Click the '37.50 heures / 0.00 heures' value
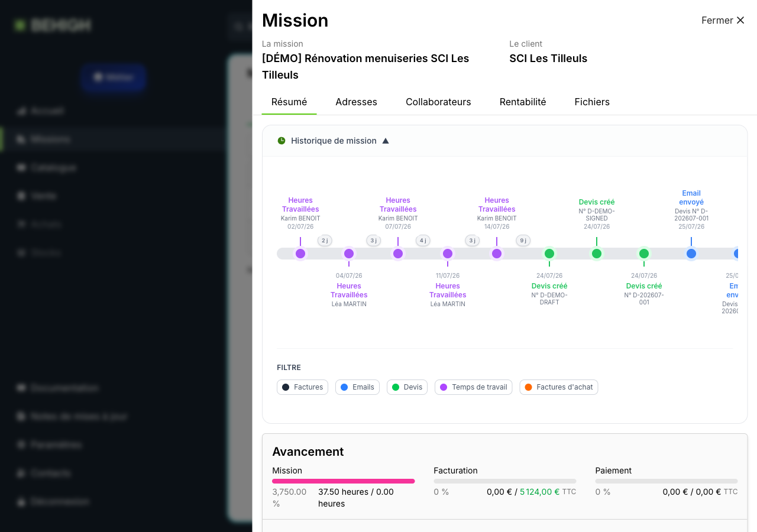 356,498
